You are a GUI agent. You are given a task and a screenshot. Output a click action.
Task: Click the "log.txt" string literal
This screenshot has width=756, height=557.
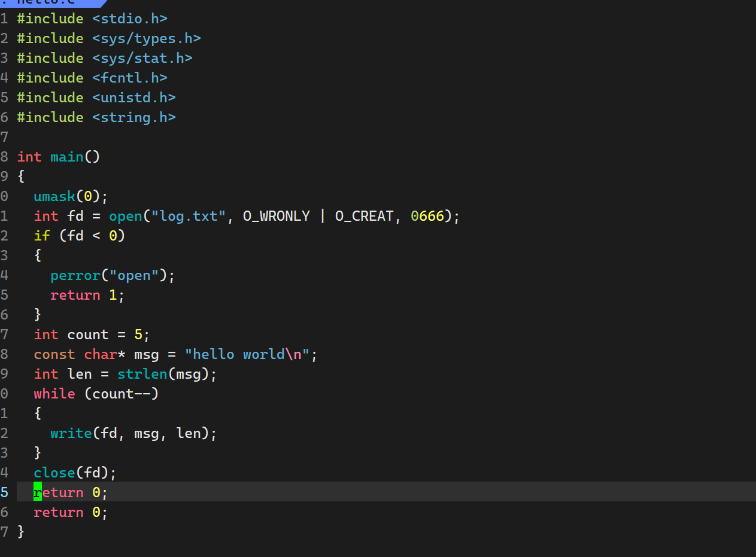coord(189,216)
